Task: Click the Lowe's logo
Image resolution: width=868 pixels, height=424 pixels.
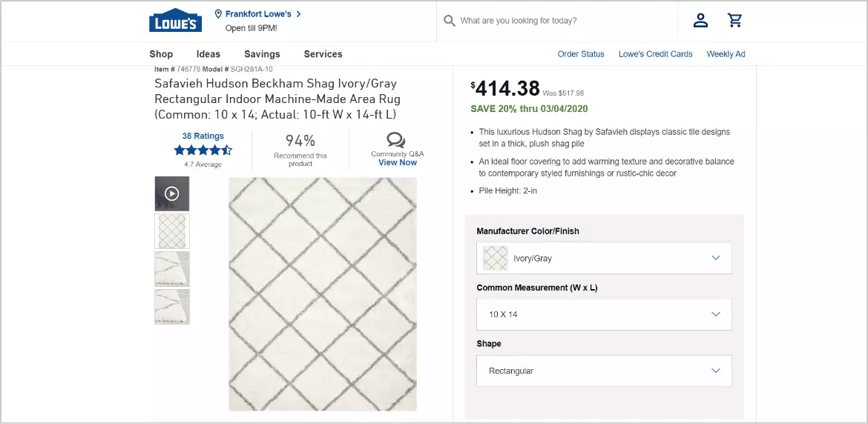Action: 176,20
